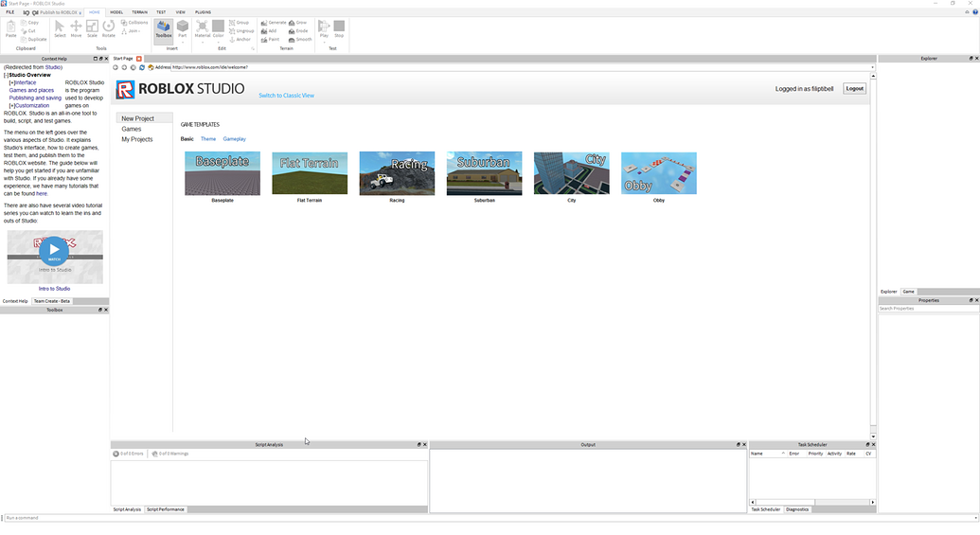Click the Add terrain tool
Screen dimensions: 980x535
click(x=269, y=30)
